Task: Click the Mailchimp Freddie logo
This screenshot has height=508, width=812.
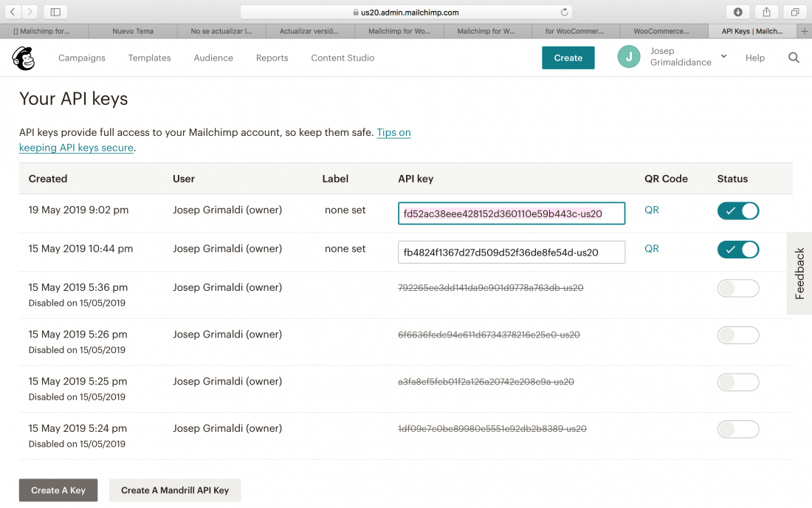Action: (24, 58)
